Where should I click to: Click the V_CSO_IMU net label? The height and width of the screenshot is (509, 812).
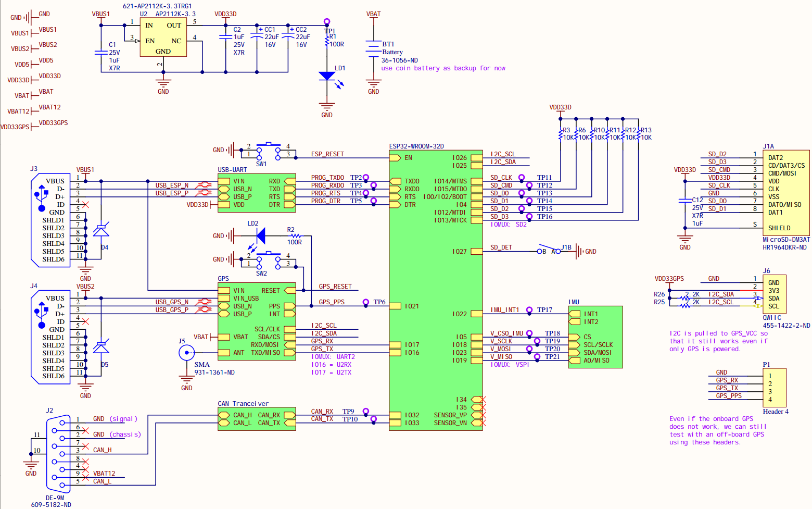point(507,333)
